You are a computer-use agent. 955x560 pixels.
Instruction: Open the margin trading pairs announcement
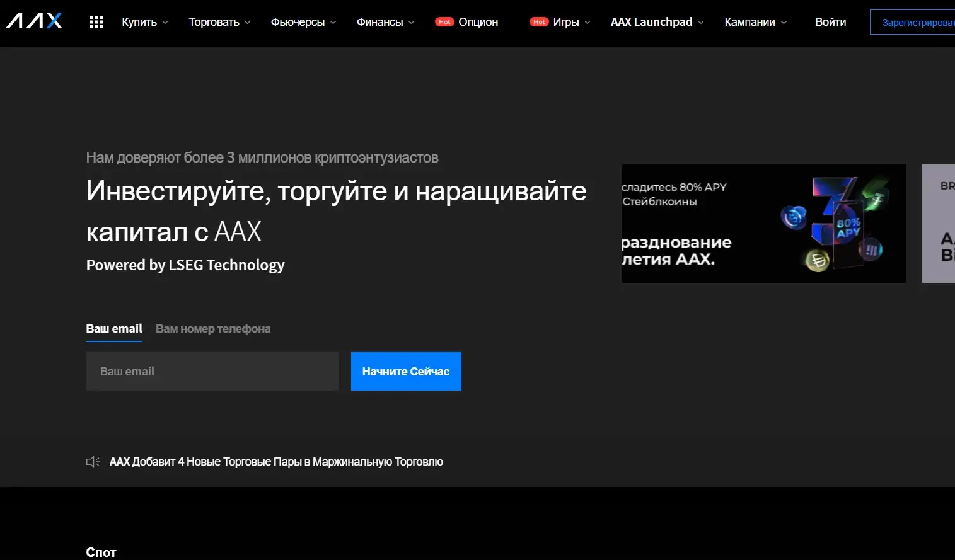coord(276,462)
